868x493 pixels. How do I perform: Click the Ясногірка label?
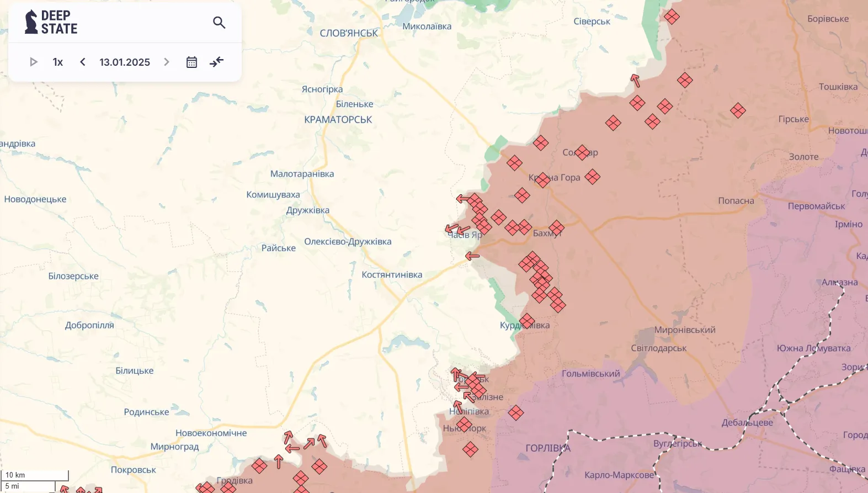point(322,89)
